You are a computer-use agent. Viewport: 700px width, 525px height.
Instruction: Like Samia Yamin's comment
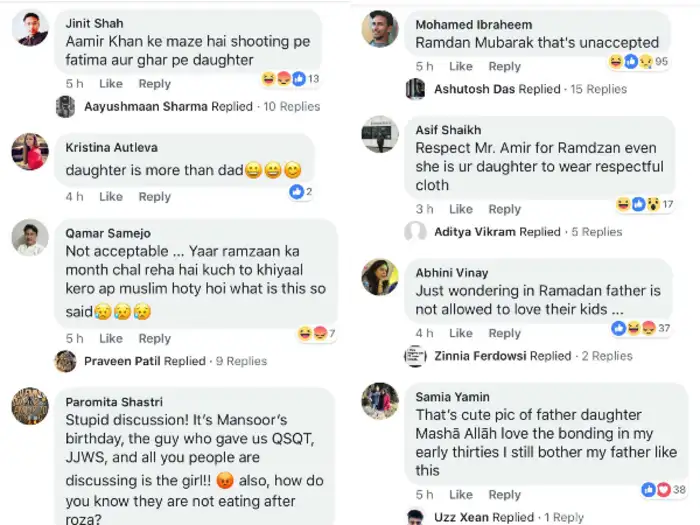461,494
